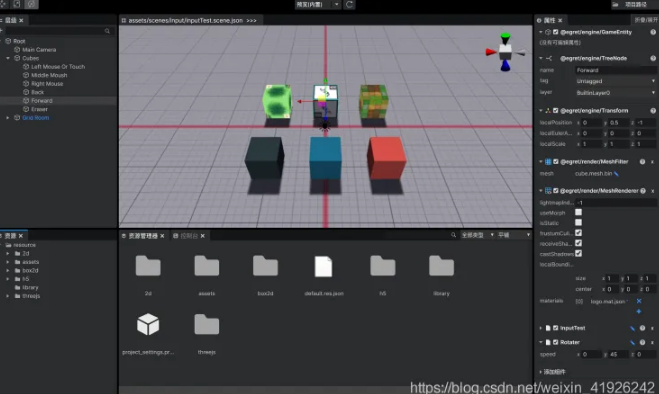This screenshot has width=659, height=394.
Task: Expand the Grid Room tree node
Action: tap(8, 118)
